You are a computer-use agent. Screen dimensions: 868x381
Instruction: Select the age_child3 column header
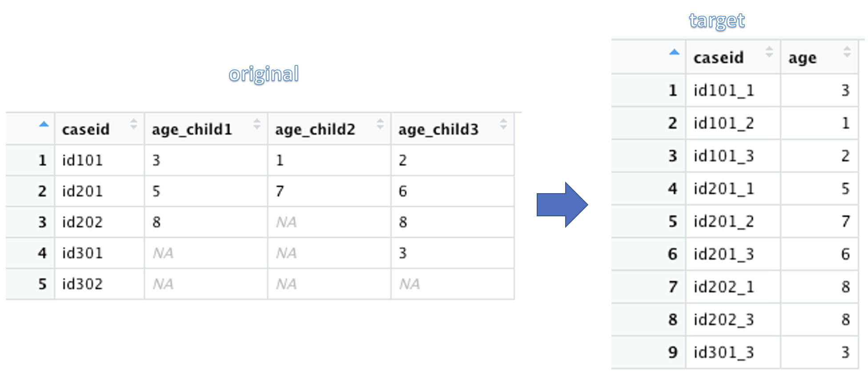pyautogui.click(x=438, y=129)
